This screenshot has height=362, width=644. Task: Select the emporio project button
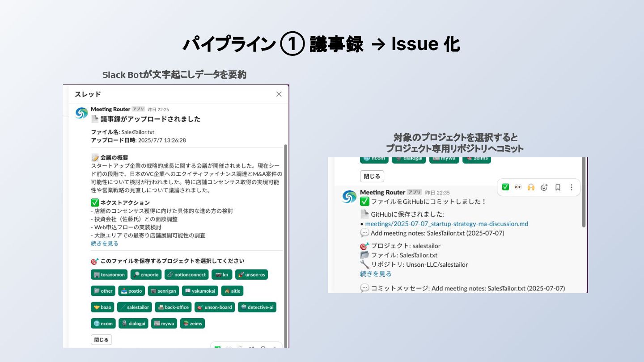146,274
